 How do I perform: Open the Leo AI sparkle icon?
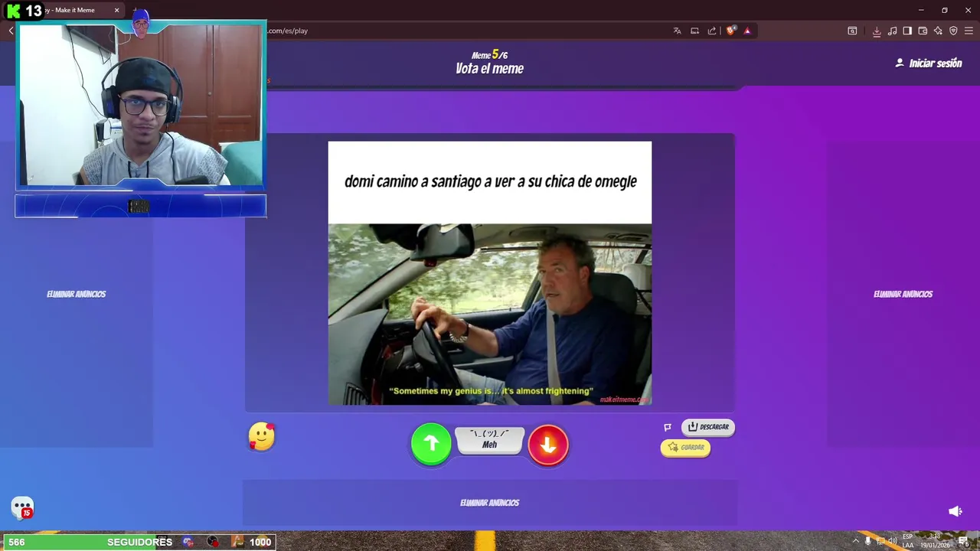coord(938,31)
